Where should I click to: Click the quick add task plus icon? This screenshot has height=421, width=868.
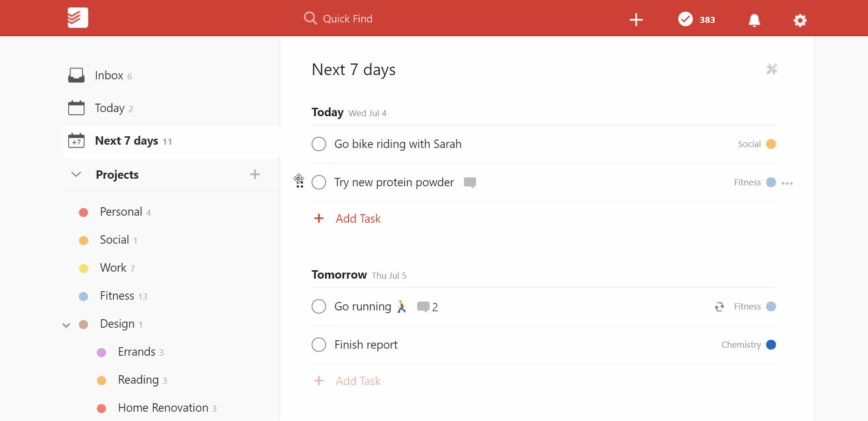tap(636, 20)
